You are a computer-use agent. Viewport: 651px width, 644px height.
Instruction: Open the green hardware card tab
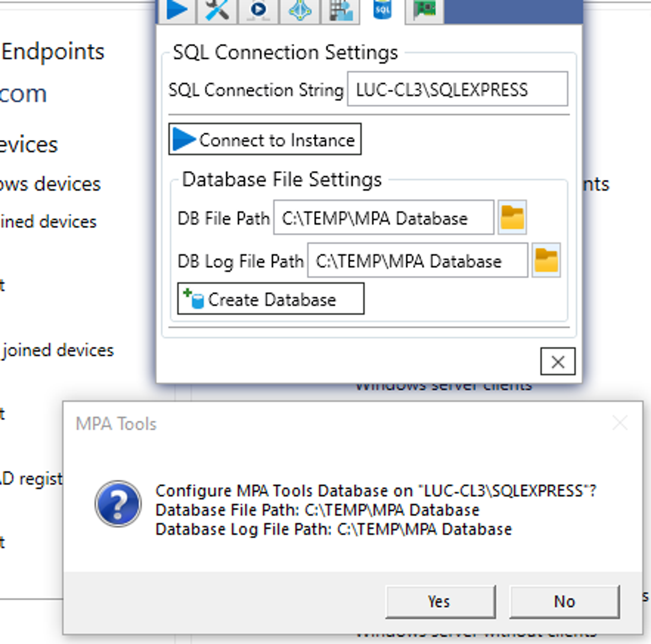[x=425, y=10]
